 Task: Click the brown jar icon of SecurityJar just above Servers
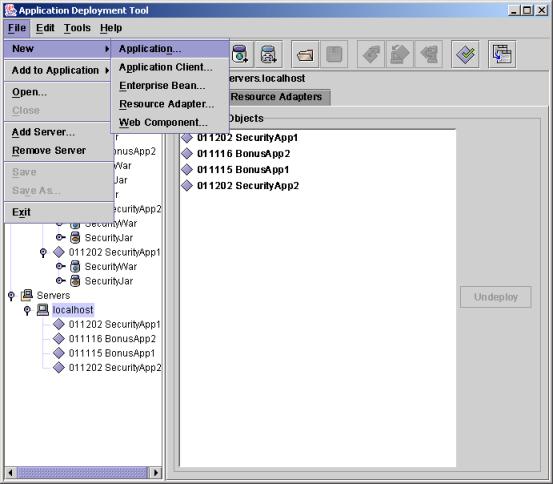[75, 281]
